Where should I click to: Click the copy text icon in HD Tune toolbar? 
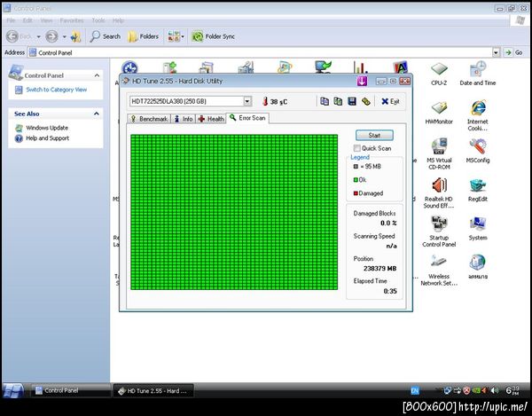point(325,101)
